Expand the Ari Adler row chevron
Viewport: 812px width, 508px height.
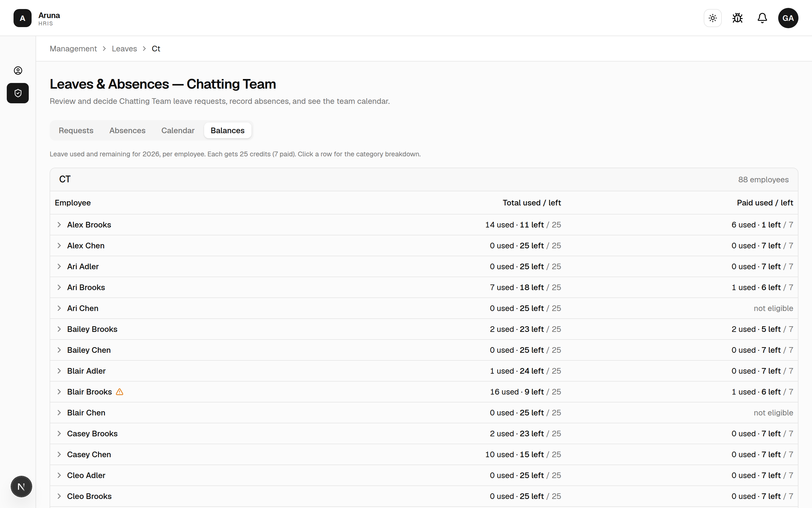click(59, 266)
